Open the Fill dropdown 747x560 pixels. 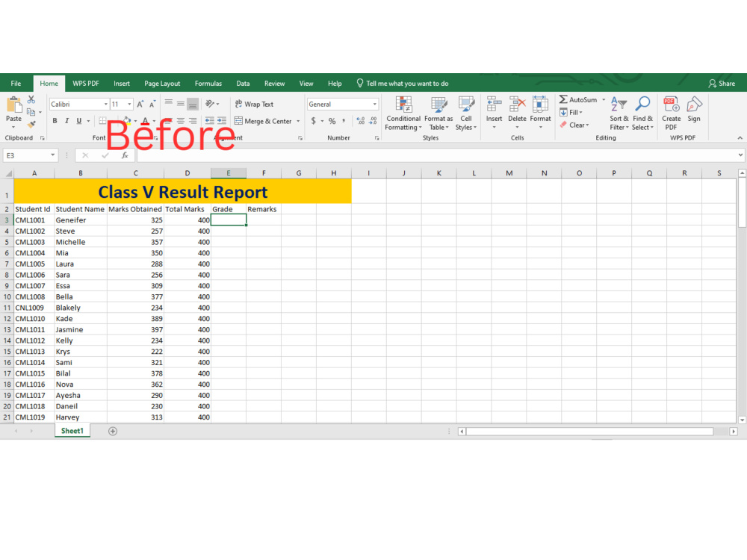[x=571, y=113]
